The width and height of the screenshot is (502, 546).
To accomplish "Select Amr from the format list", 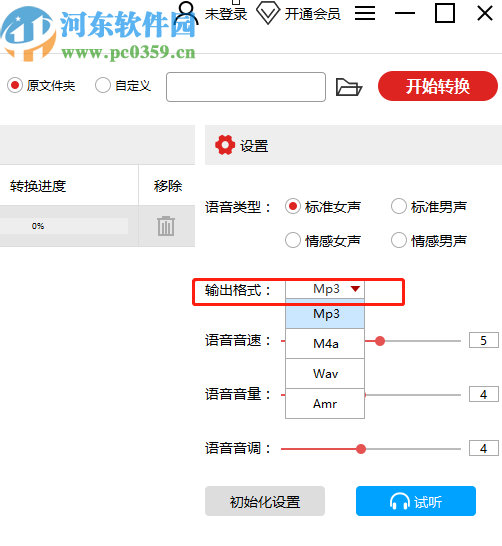I will (x=325, y=404).
